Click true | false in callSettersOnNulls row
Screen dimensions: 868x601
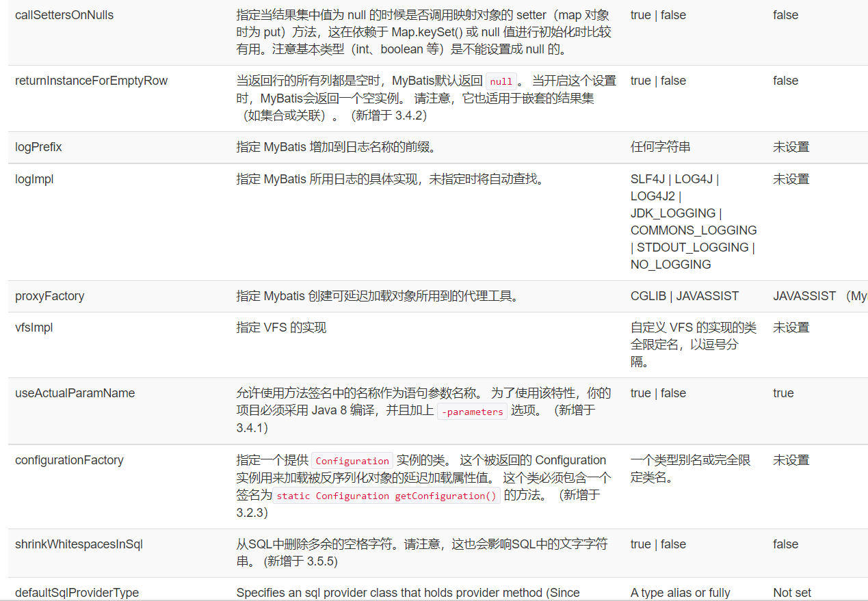point(658,15)
